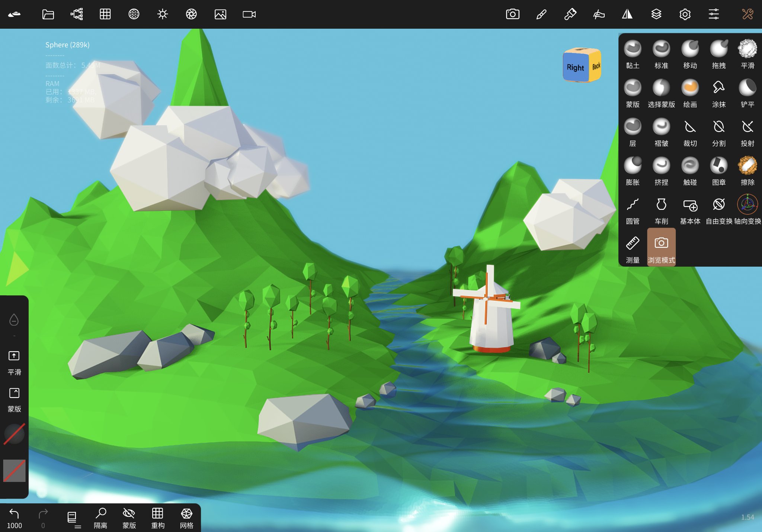Open the lighting sun menu
This screenshot has width=762, height=532.
(x=163, y=14)
